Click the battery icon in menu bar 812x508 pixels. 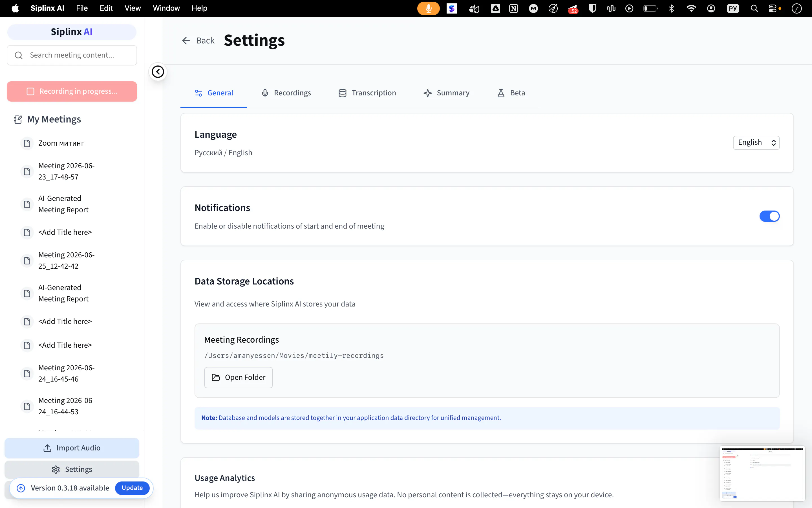point(650,8)
